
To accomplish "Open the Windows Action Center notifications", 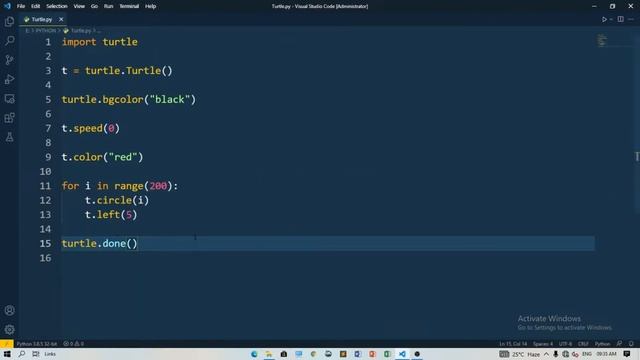I will pyautogui.click(x=627, y=354).
